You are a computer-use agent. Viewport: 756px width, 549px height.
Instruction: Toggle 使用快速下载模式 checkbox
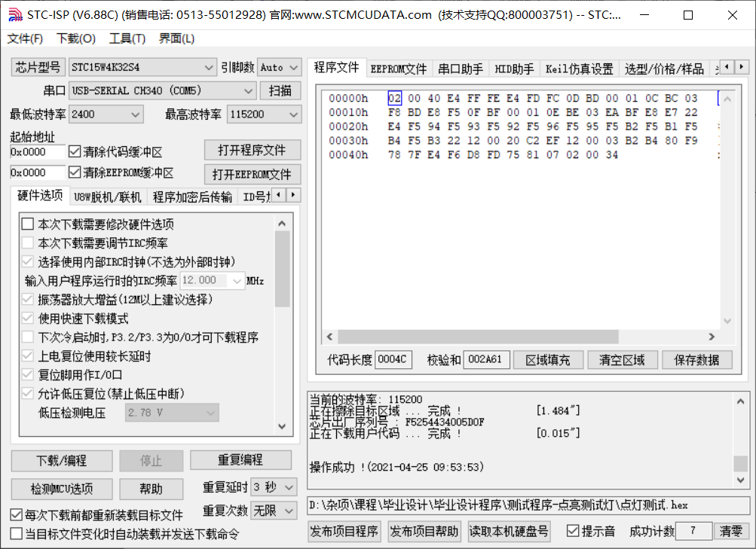27,319
